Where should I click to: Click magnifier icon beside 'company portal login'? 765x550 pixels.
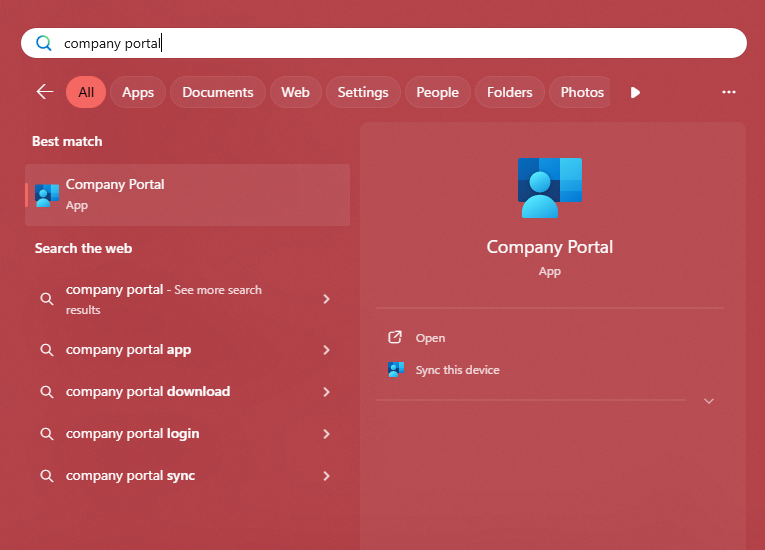point(47,433)
